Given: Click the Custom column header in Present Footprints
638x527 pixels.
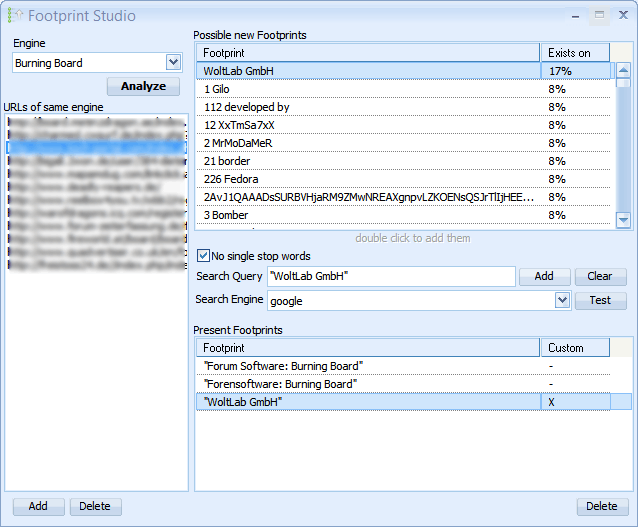Looking at the screenshot, I should tap(575, 348).
